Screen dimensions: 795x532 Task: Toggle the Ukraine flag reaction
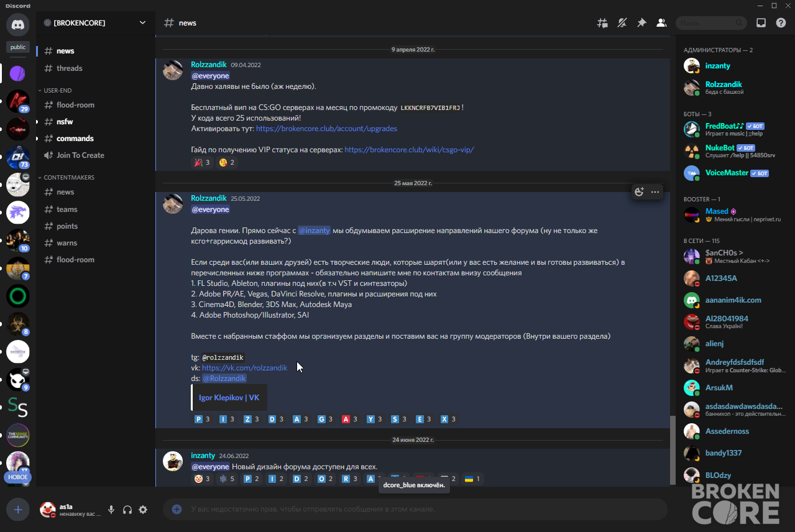(x=473, y=479)
